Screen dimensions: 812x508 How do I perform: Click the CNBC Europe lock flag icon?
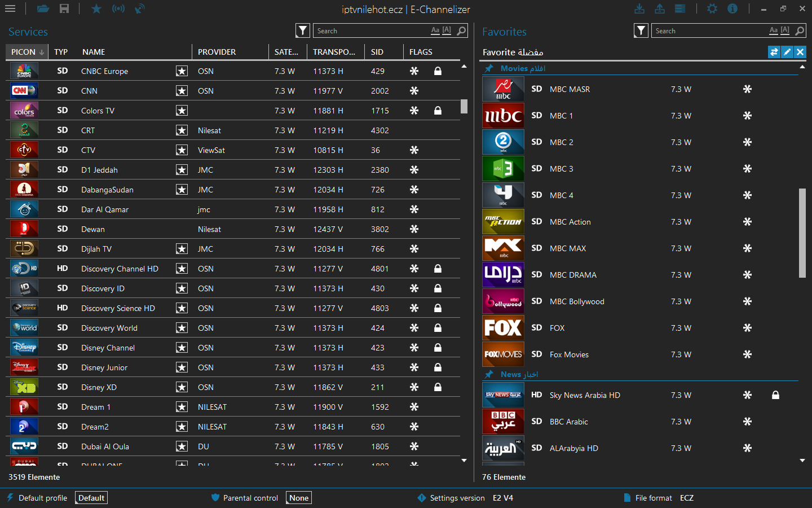click(438, 71)
